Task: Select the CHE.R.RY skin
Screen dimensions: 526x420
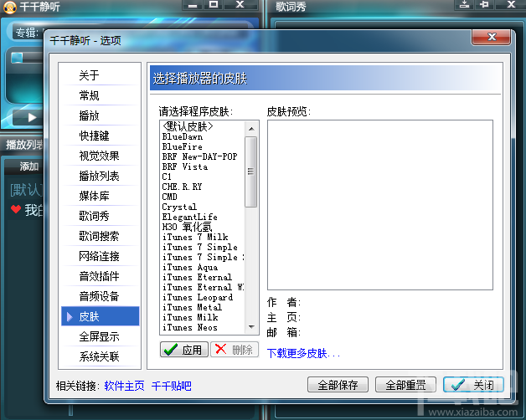Action: [x=203, y=187]
